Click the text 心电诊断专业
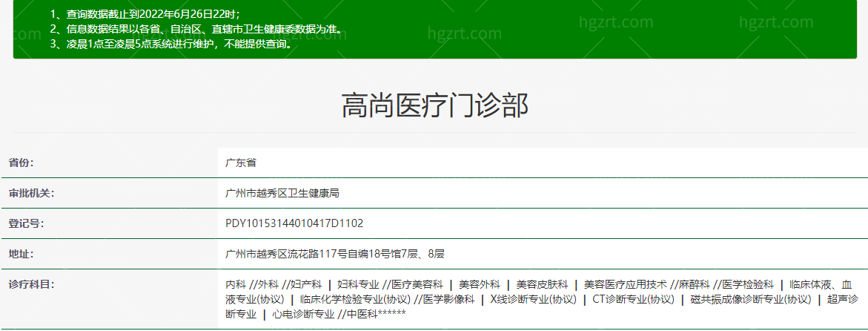 [303, 315]
